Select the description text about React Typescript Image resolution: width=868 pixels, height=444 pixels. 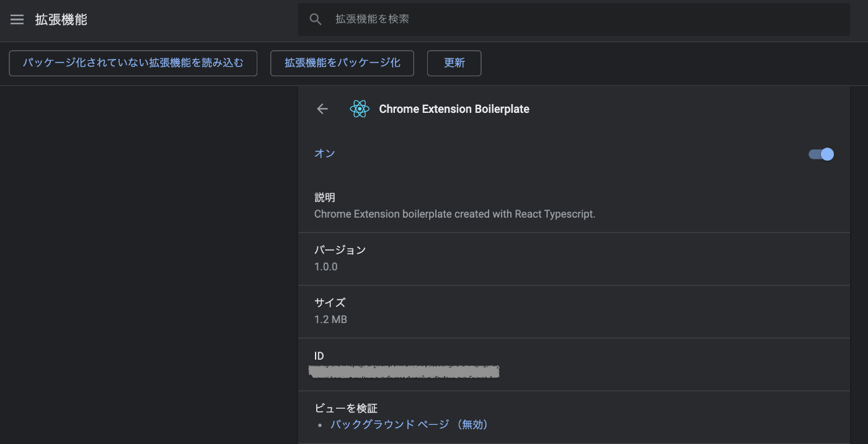tap(454, 214)
